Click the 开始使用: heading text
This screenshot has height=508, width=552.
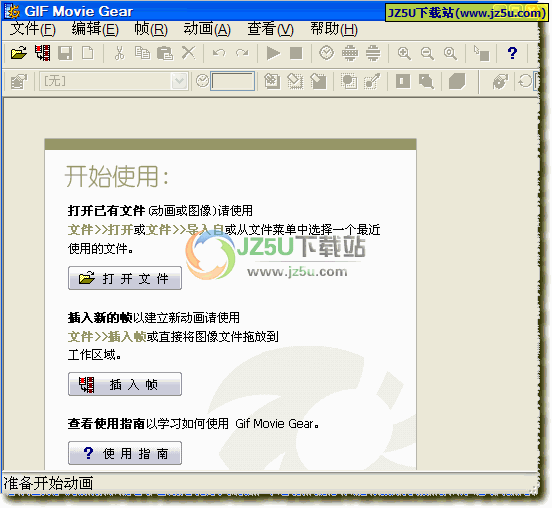tap(117, 176)
